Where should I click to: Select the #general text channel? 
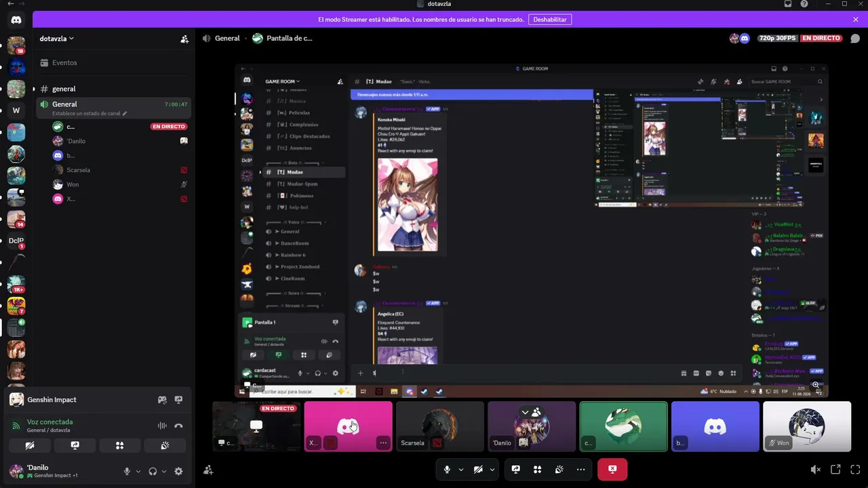click(113, 89)
